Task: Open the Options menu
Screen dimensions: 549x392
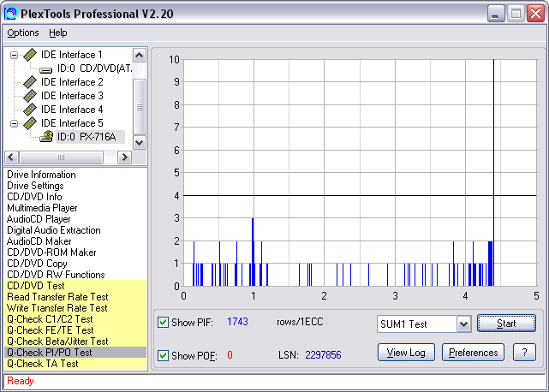Action: (x=23, y=33)
